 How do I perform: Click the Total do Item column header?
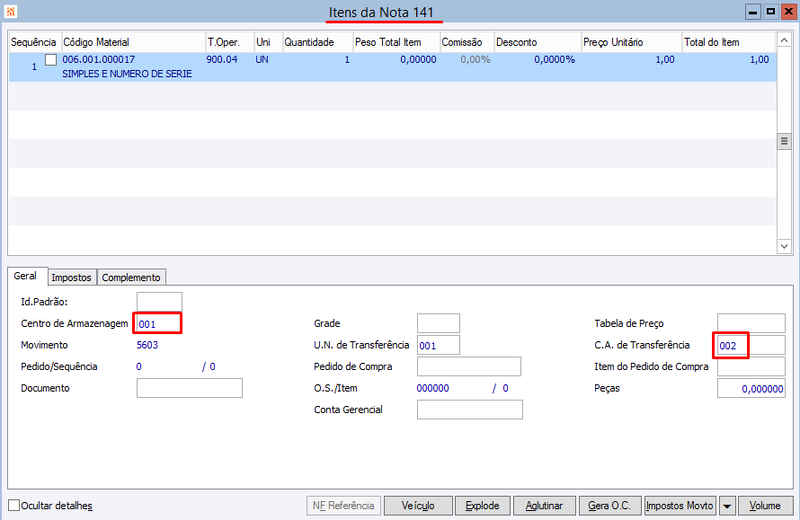729,42
